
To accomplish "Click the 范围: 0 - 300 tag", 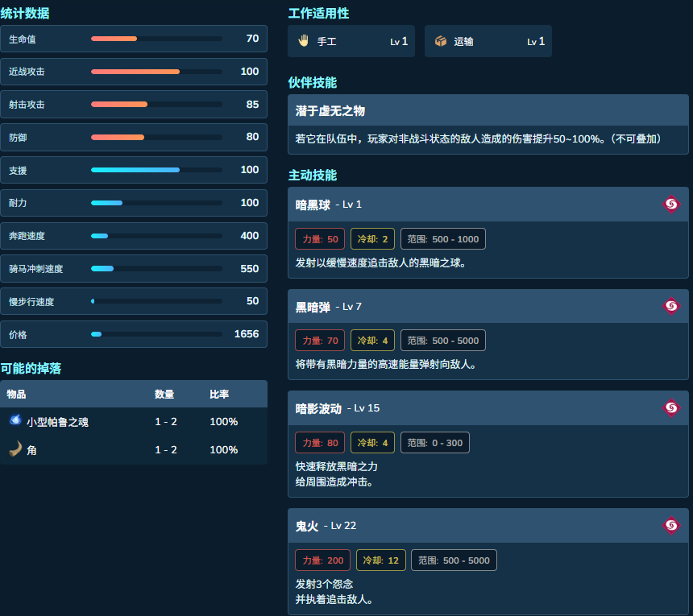I will (435, 442).
